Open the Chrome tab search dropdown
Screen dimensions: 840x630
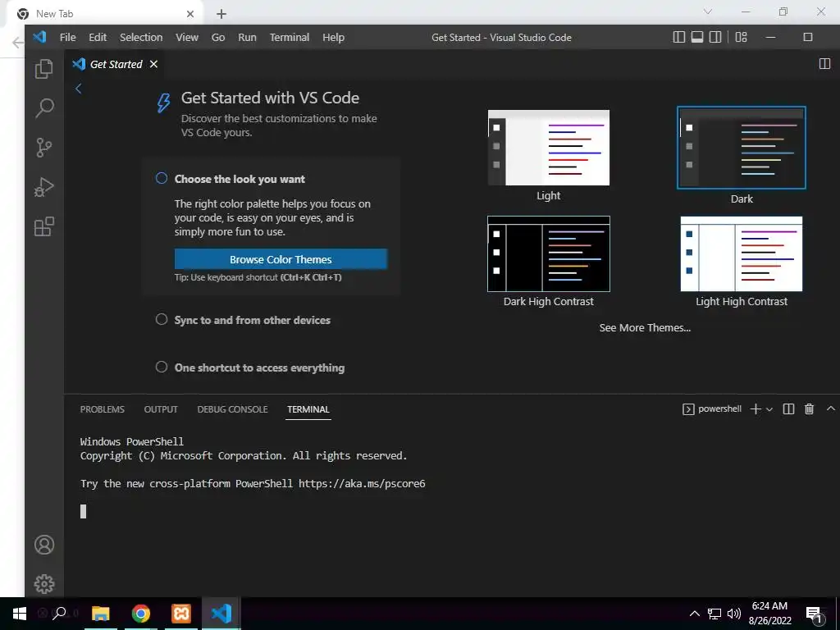[x=708, y=11]
